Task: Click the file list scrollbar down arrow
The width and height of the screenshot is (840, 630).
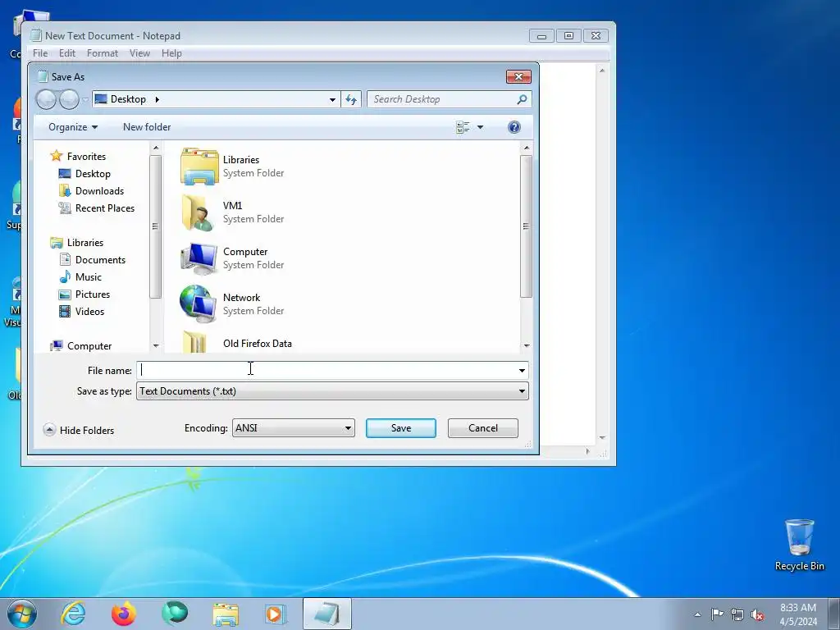Action: point(526,345)
